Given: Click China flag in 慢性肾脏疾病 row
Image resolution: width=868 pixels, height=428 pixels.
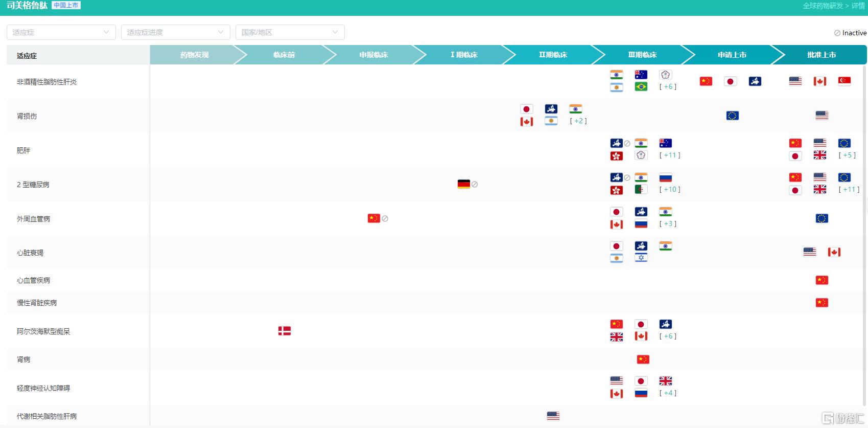Looking at the screenshot, I should (x=822, y=303).
